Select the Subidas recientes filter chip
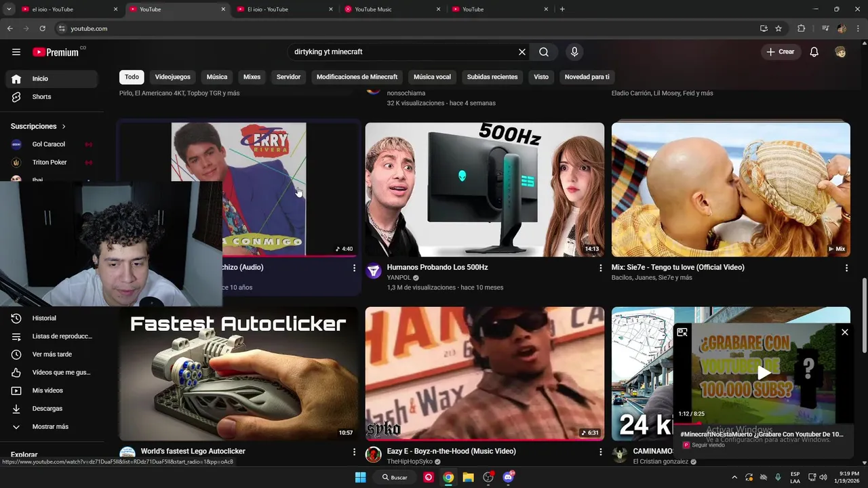 (492, 77)
